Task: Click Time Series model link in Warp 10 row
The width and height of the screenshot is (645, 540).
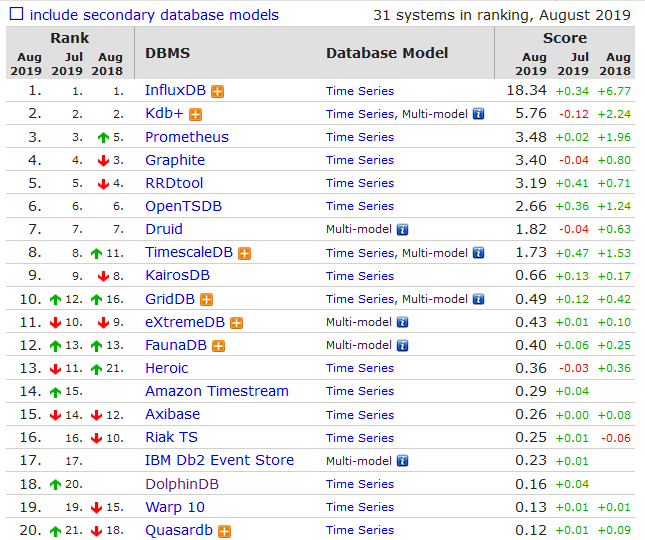Action: click(x=360, y=507)
